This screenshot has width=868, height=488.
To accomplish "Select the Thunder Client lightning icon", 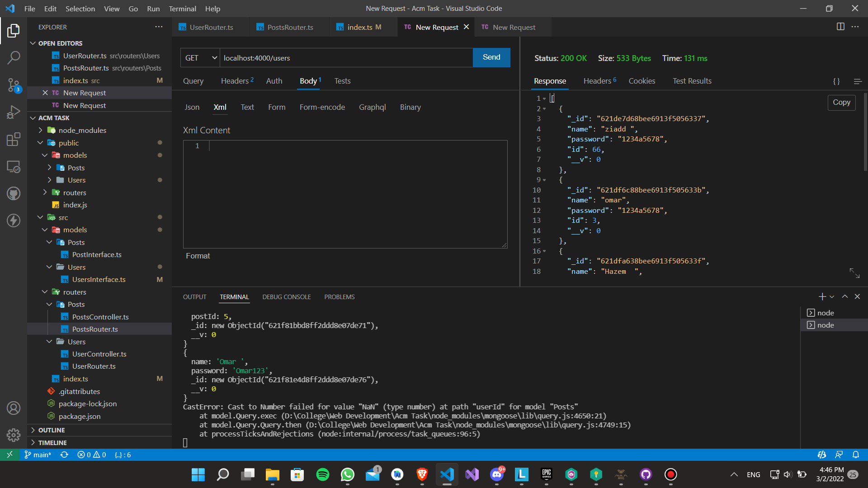I will 14,221.
